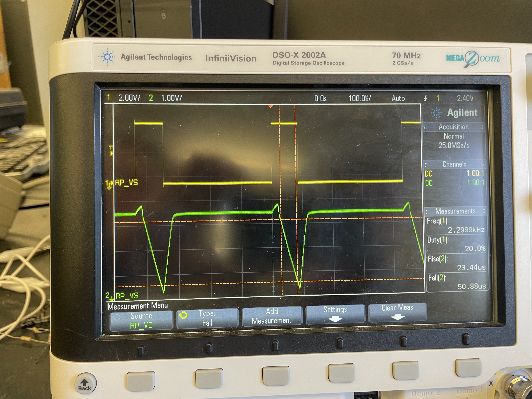
Task: Tap the channel 1 ground marker icon
Action: coord(109,184)
